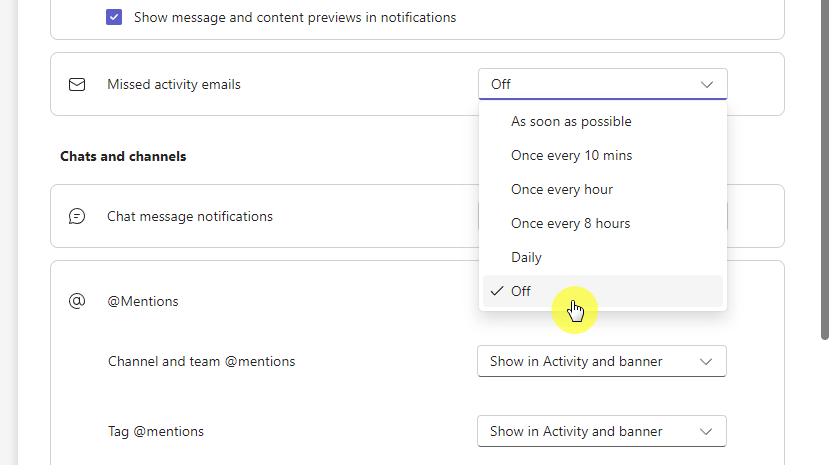Open Tag @mentions dropdown
This screenshot has width=833, height=465.
click(601, 431)
